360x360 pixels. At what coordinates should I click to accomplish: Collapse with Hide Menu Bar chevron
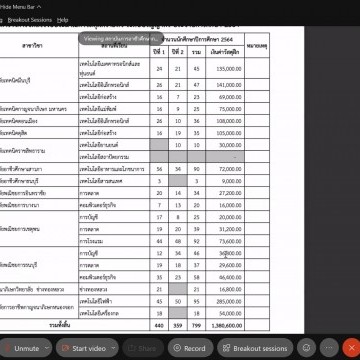coord(39,6)
